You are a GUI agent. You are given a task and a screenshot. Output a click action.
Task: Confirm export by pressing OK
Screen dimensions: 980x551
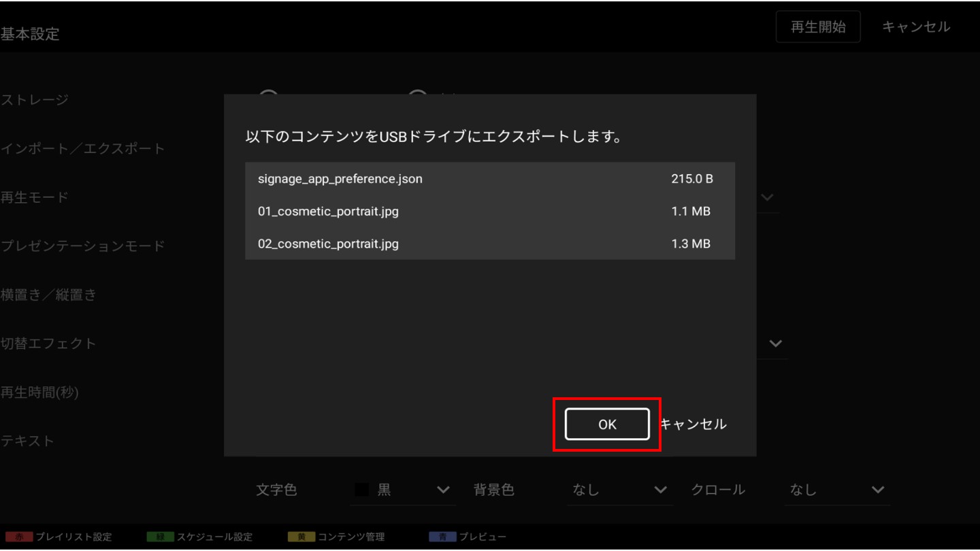pyautogui.click(x=606, y=424)
